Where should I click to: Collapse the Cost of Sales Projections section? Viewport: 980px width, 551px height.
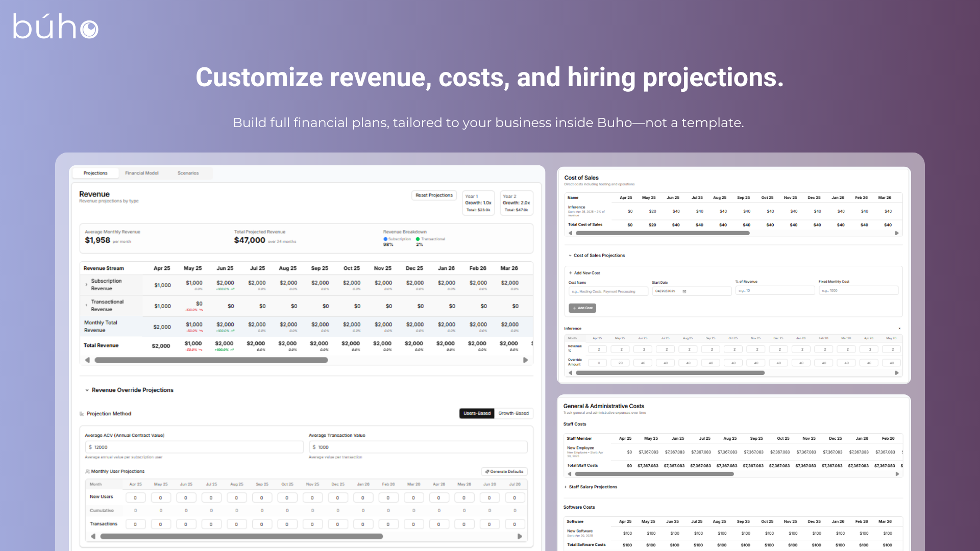pos(570,256)
